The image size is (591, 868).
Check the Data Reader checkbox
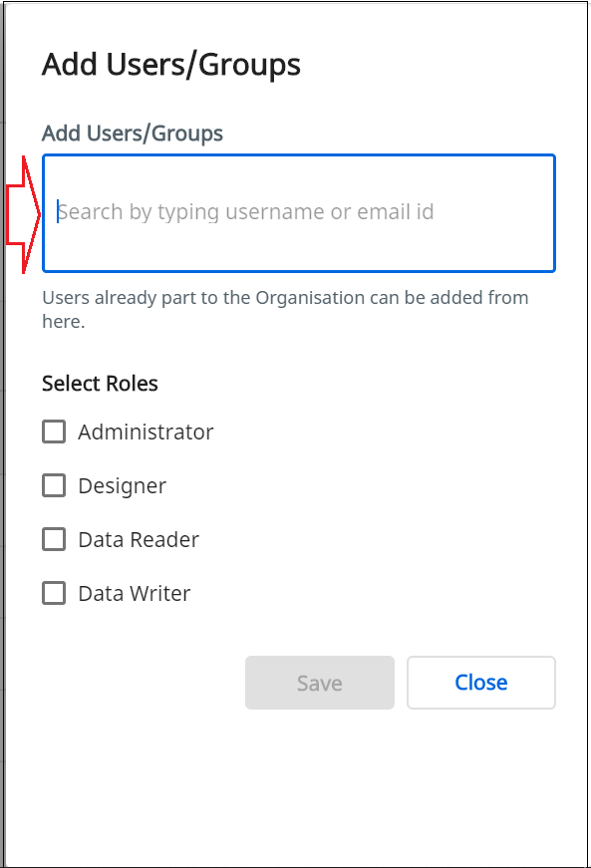(54, 539)
